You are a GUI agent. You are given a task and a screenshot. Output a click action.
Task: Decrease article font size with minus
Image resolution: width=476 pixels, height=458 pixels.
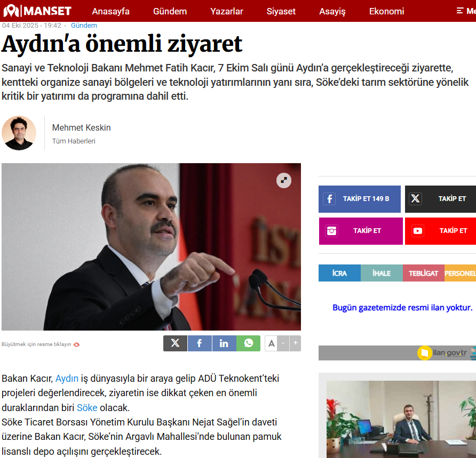(283, 343)
